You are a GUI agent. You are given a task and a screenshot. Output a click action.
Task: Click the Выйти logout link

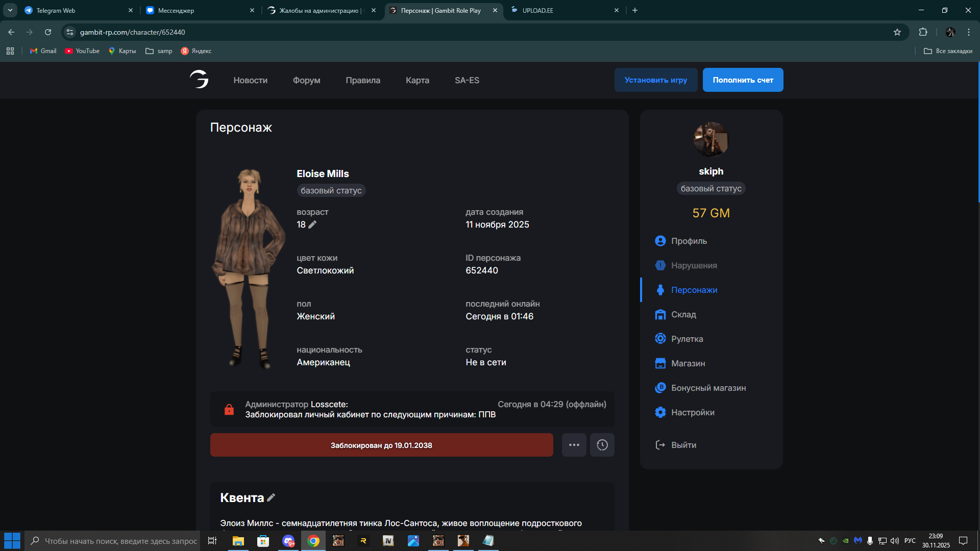[x=683, y=445]
